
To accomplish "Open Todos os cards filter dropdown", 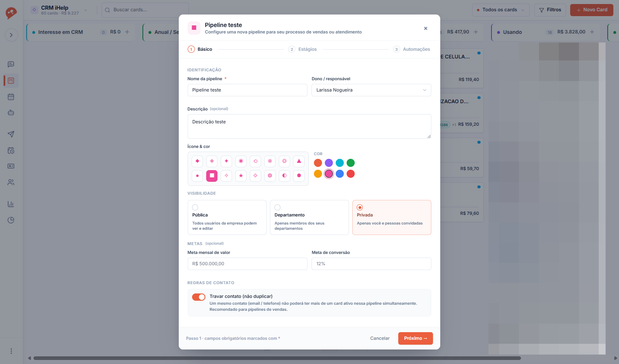I will [x=501, y=10].
